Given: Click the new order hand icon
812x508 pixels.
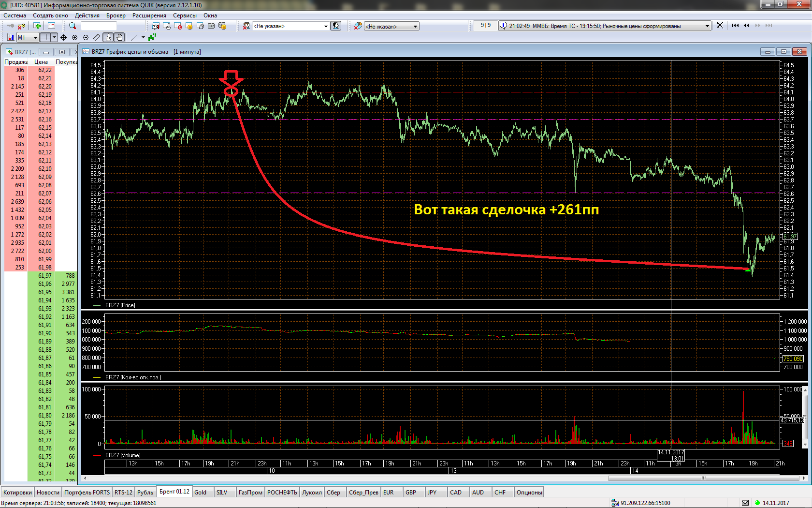Looking at the screenshot, I should (x=167, y=26).
